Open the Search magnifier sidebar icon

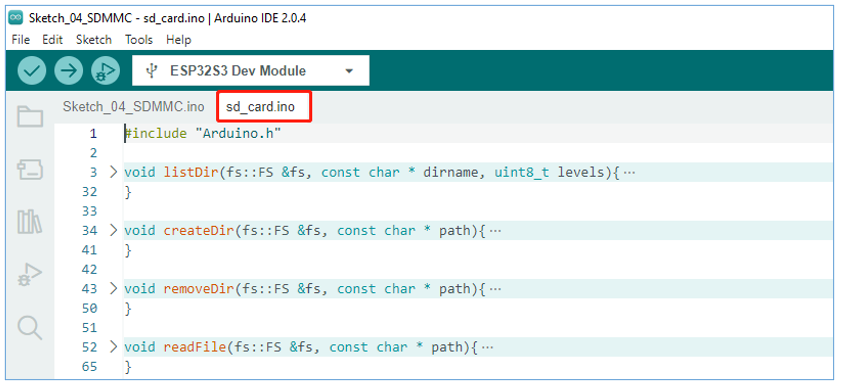point(30,327)
